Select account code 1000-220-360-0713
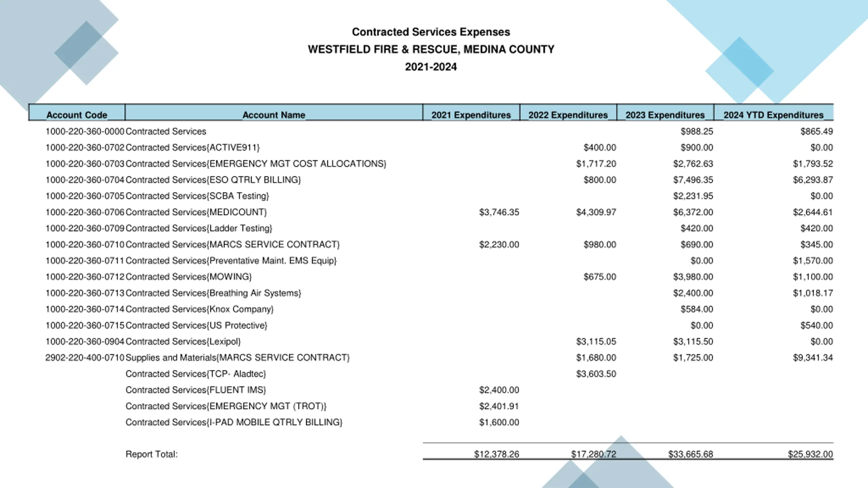Image resolution: width=868 pixels, height=488 pixels. tap(85, 293)
